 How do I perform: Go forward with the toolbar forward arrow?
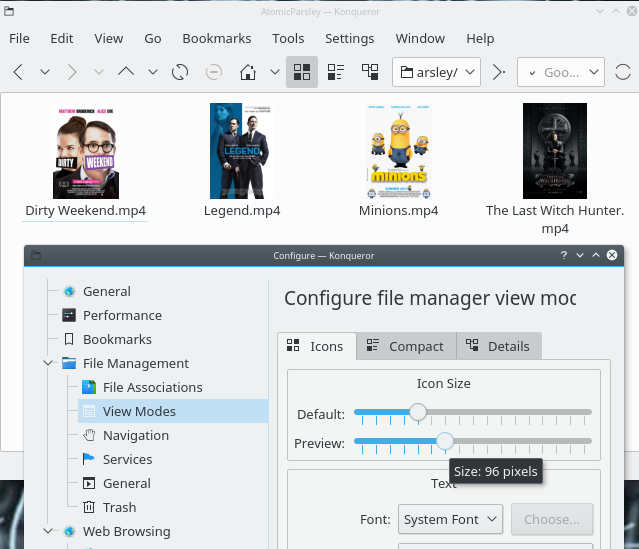[x=71, y=72]
